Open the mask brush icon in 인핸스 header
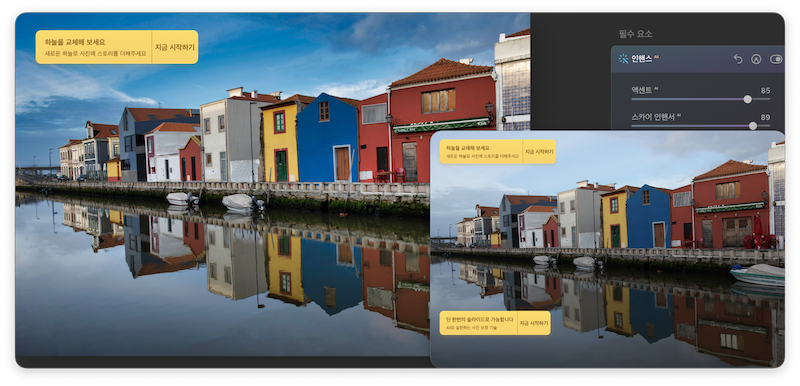 pos(756,59)
